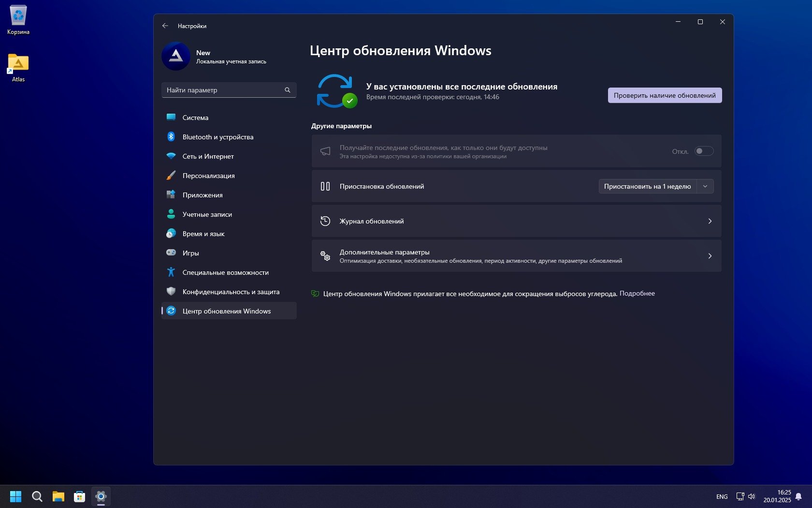Select Время и язык in sidebar

(229, 233)
